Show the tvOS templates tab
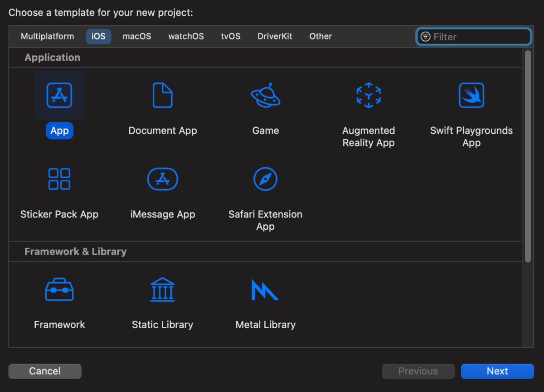 pyautogui.click(x=231, y=36)
